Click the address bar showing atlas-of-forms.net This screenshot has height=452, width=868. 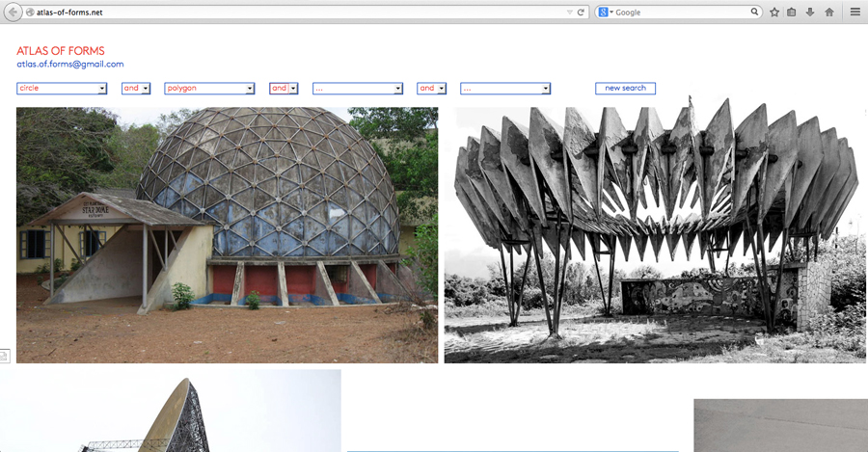click(289, 13)
